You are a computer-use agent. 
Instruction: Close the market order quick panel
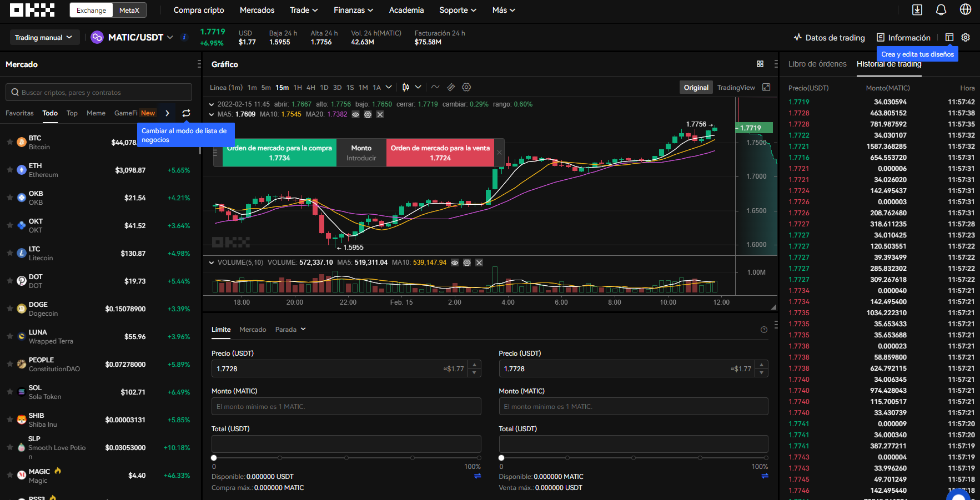click(499, 153)
